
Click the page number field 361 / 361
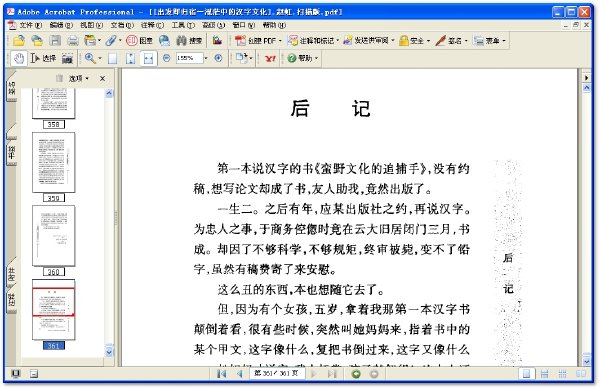[277, 373]
